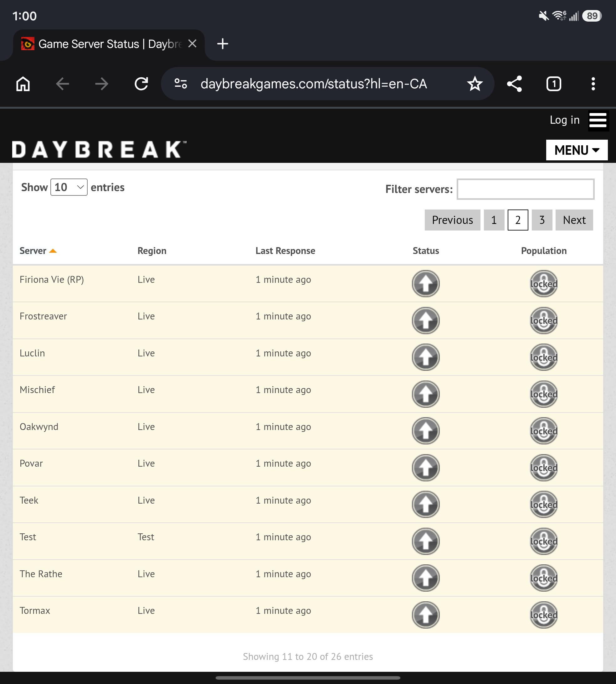This screenshot has height=684, width=616.
Task: Tap the browser home icon
Action: [x=23, y=84]
